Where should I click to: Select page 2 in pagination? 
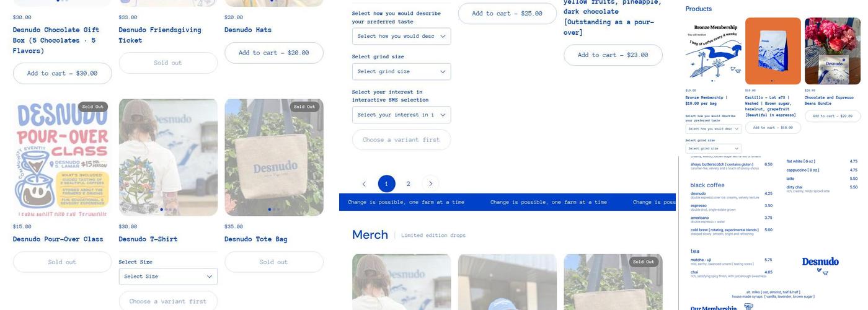coord(408,184)
